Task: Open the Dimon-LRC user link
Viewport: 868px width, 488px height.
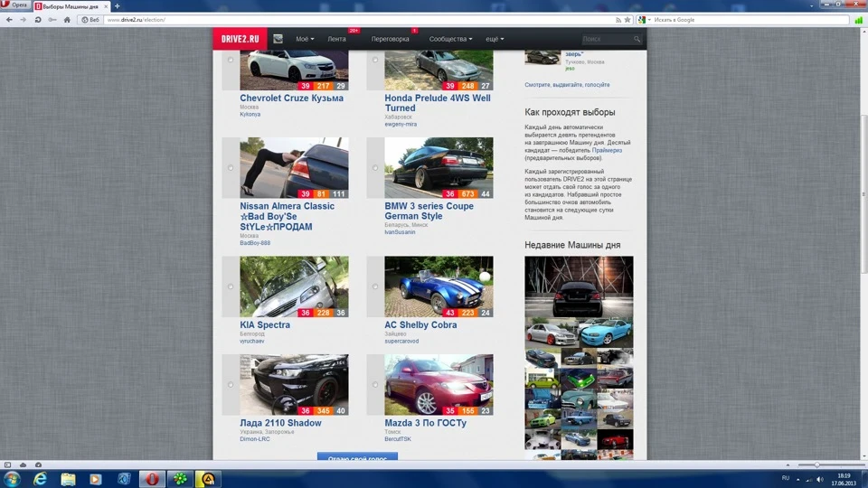Action: click(x=255, y=439)
